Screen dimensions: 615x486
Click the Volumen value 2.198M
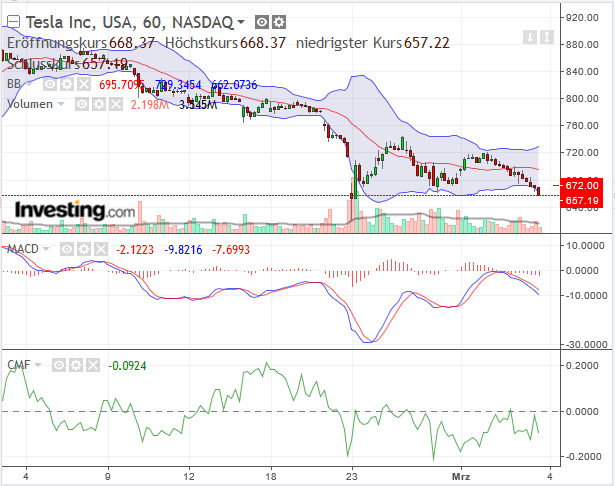coord(149,104)
